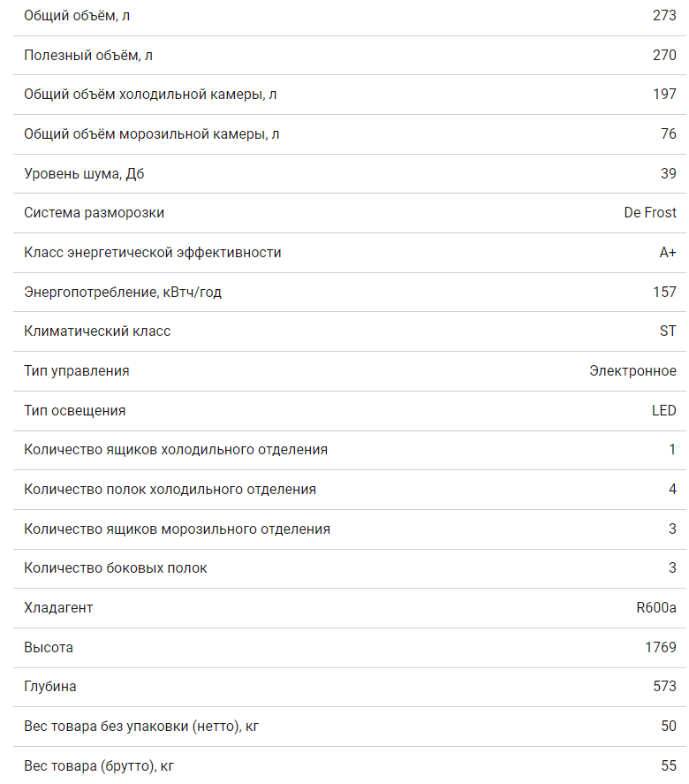Click the 'Общий объём, л' row label
689x784 pixels.
pos(77,16)
